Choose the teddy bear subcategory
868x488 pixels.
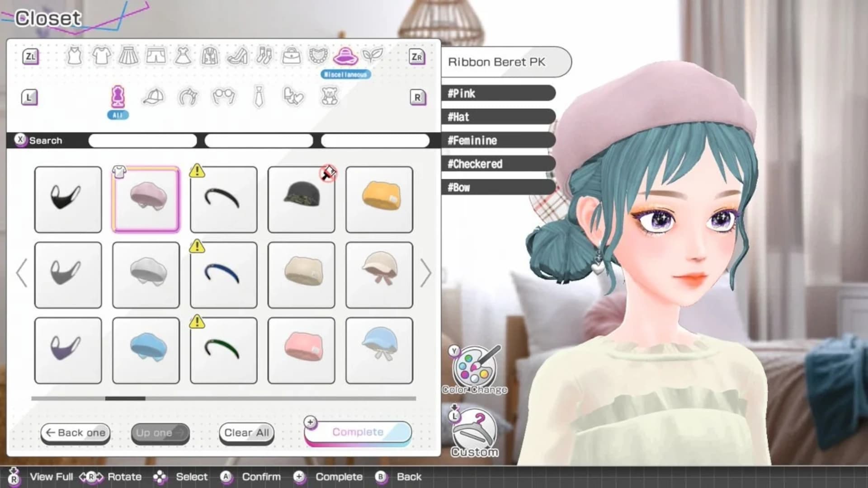(329, 97)
